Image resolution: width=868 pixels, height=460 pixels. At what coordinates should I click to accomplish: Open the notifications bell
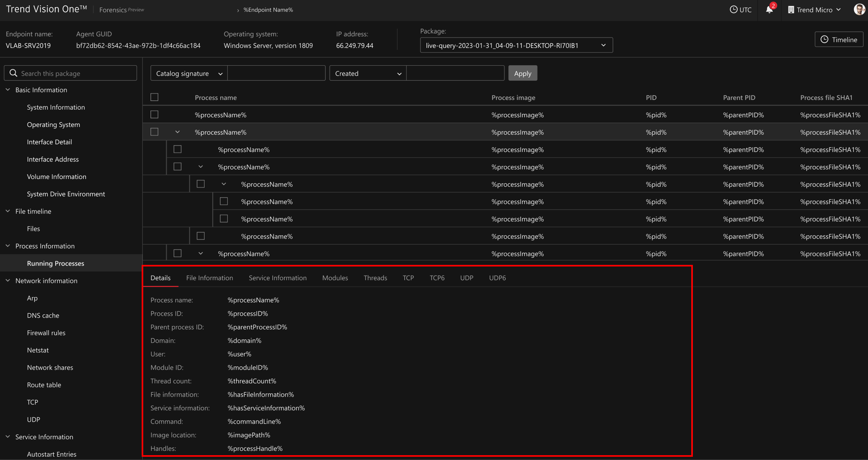click(x=769, y=10)
